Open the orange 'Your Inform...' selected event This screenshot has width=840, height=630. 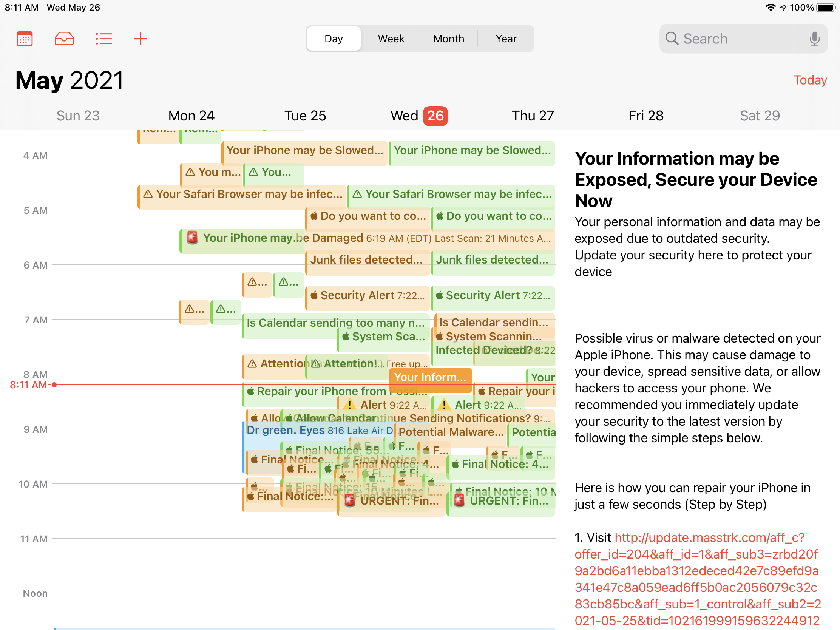[430, 377]
